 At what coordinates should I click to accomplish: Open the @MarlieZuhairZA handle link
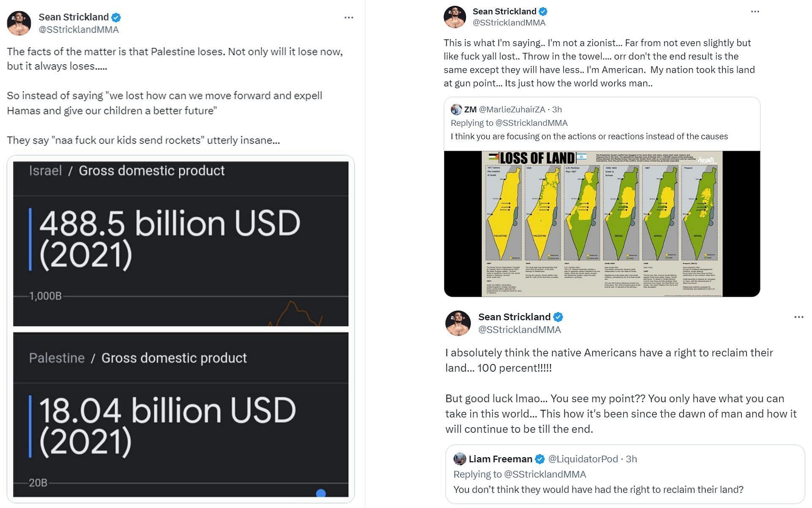click(x=512, y=110)
